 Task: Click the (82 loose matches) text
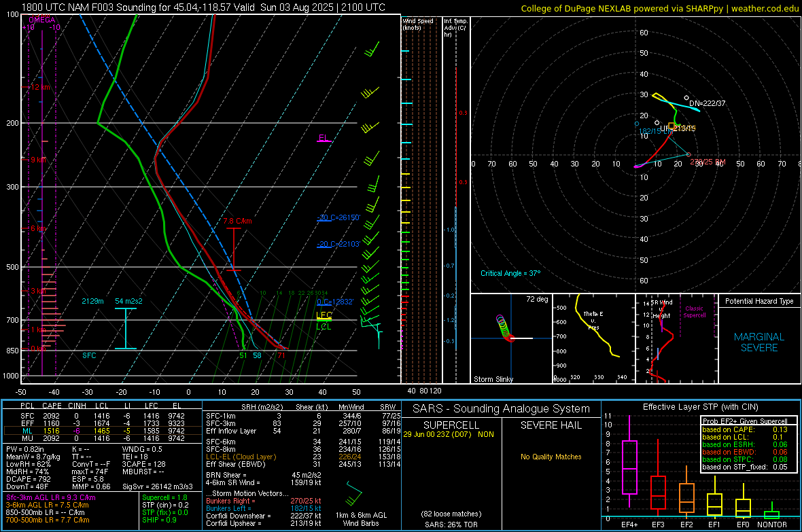click(451, 514)
